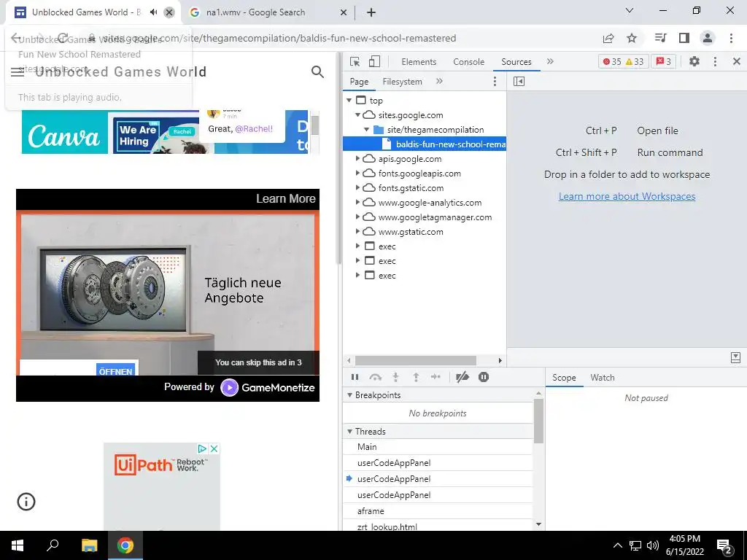Toggle the device toolbar icon

pyautogui.click(x=374, y=61)
